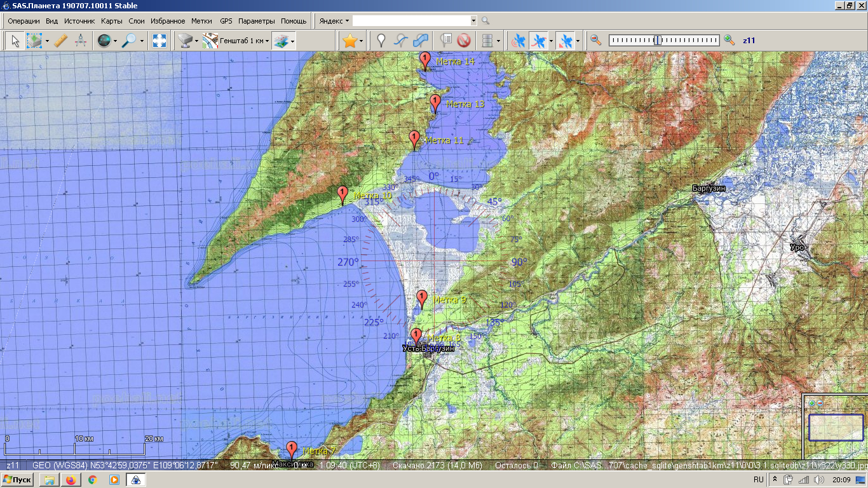
Task: Open the Параметры menu
Action: pyautogui.click(x=257, y=21)
